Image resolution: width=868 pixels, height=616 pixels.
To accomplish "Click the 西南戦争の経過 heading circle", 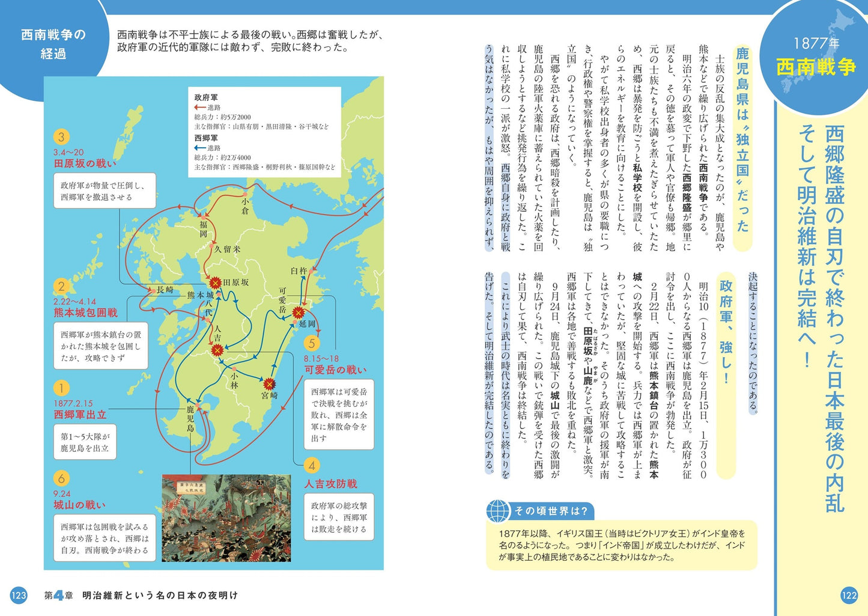I will 53,44.
